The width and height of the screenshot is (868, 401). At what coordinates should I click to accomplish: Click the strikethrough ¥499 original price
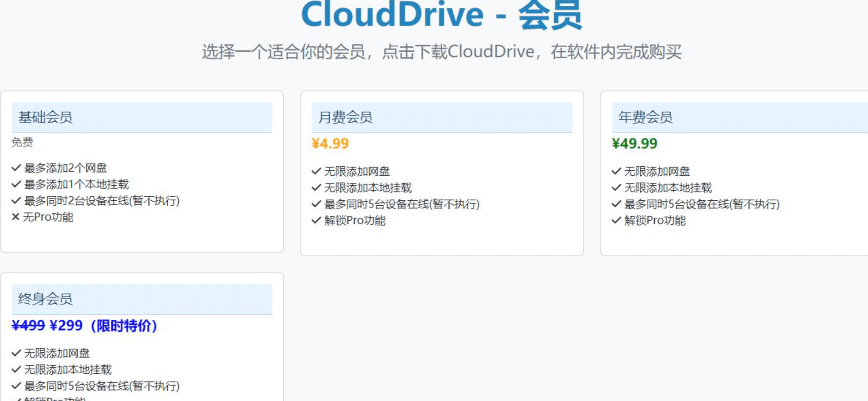tap(28, 326)
